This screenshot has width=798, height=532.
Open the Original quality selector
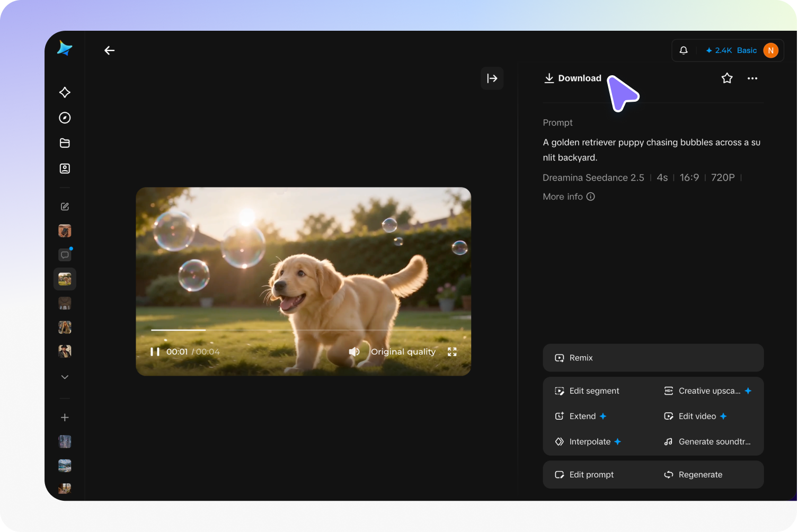coord(403,352)
